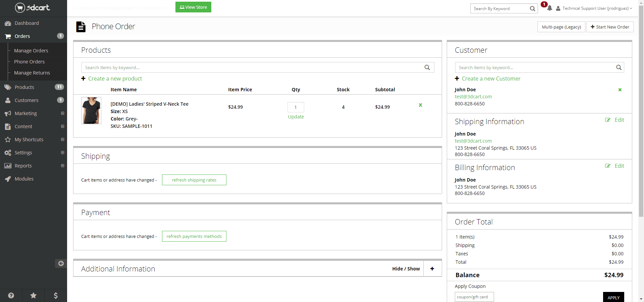The height and width of the screenshot is (302, 644).
Task: Click Start New Order button
Action: 609,27
